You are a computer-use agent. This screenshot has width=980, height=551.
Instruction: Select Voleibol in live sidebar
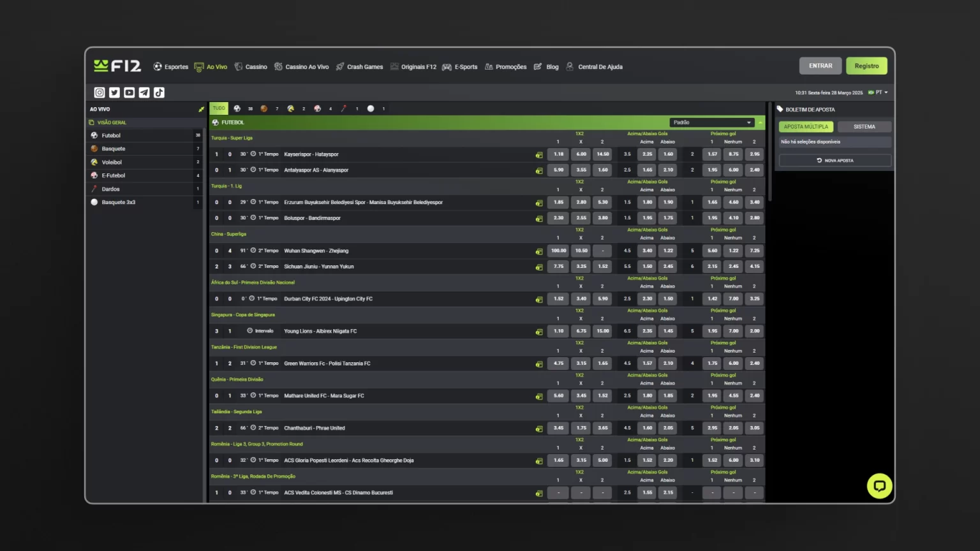[x=145, y=162]
